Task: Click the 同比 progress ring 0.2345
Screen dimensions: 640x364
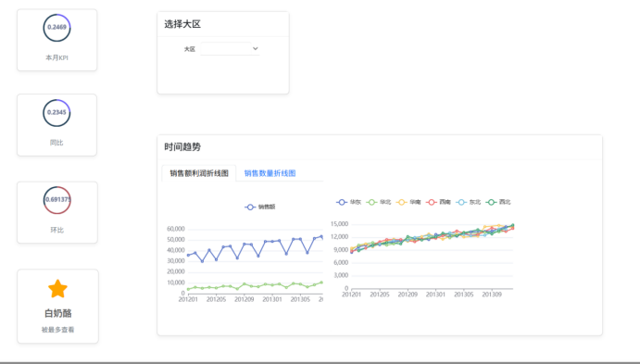Action: coord(56,113)
